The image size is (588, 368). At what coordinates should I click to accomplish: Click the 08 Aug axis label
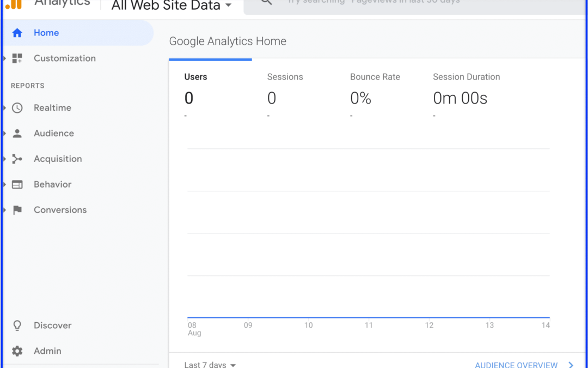(194, 329)
